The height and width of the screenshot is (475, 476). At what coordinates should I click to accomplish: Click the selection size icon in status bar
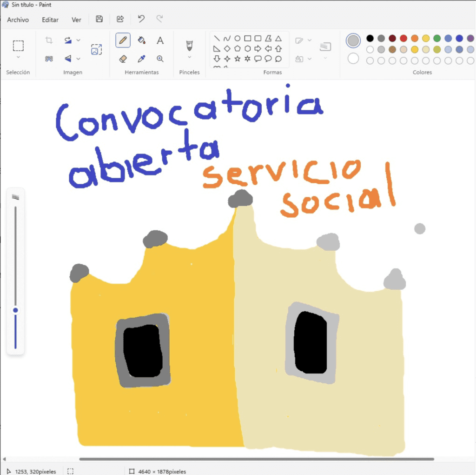point(71,471)
